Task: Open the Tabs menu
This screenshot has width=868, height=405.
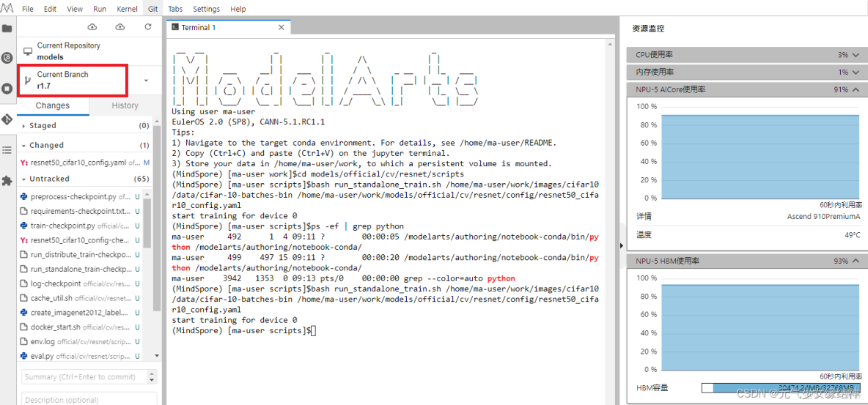Action: click(x=175, y=9)
